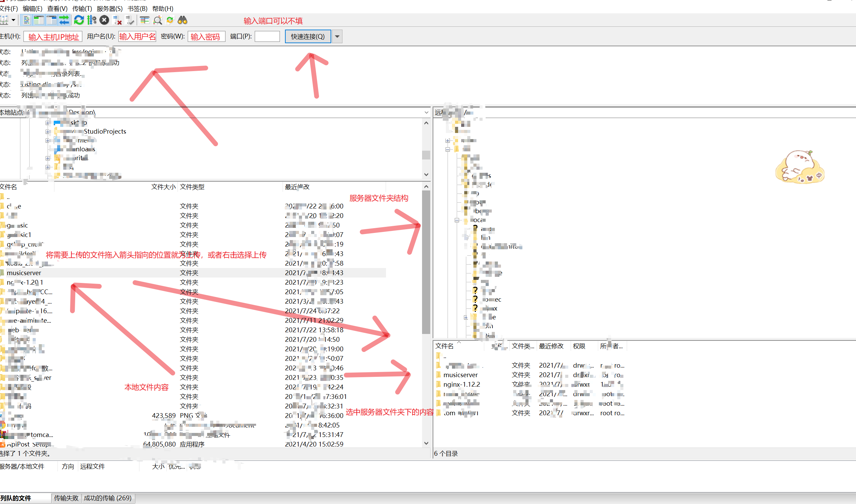
Task: Disconnect from the visible server
Action: 117,20
